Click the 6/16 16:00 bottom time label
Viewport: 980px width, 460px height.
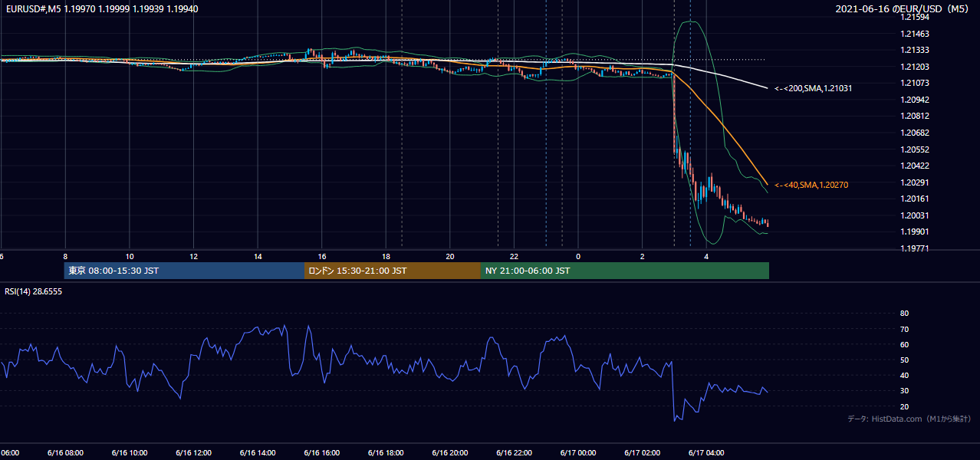tap(321, 452)
